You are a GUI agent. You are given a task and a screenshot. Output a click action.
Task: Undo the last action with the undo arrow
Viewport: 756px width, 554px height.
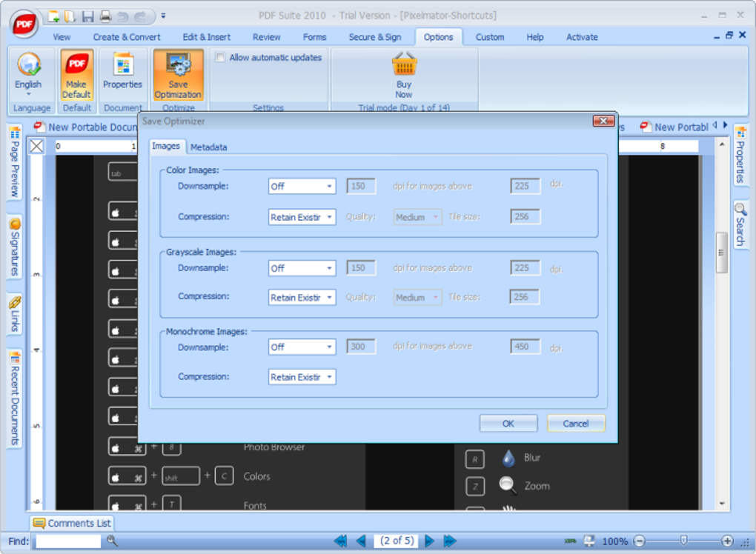point(123,16)
